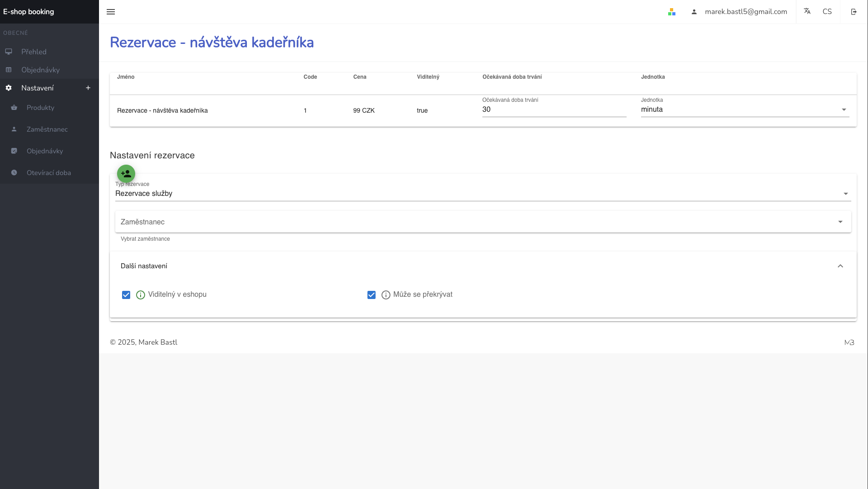This screenshot has height=489, width=868.
Task: Go to Otevírací doba menu item
Action: click(48, 173)
